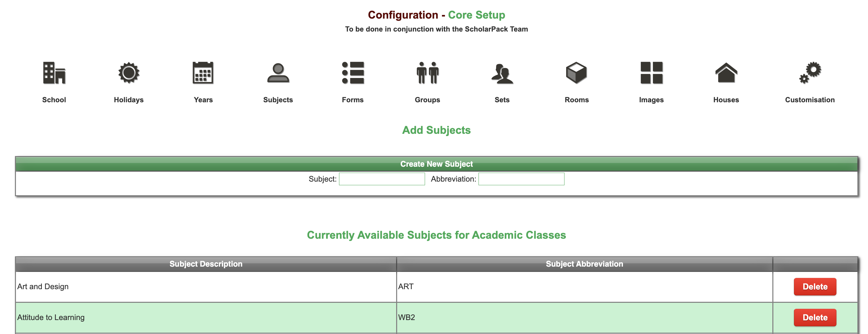Click the Forms menu label
Image resolution: width=868 pixels, height=334 pixels.
tap(353, 100)
